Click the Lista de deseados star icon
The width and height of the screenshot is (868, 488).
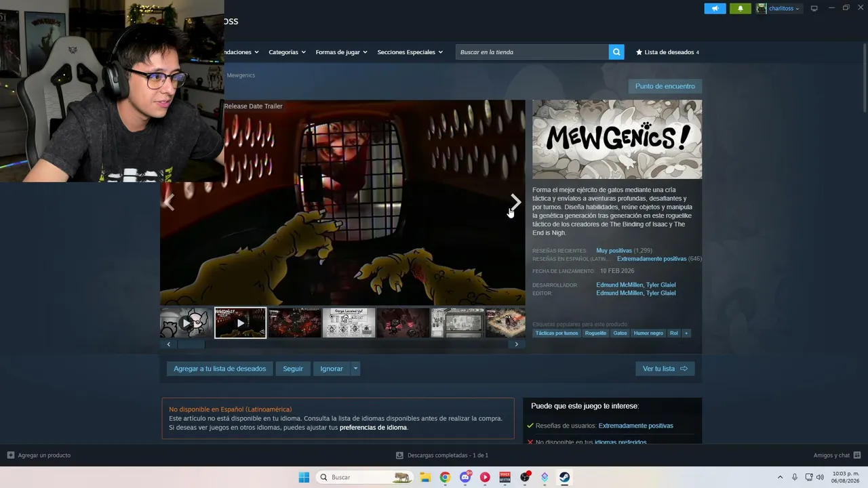pos(639,52)
